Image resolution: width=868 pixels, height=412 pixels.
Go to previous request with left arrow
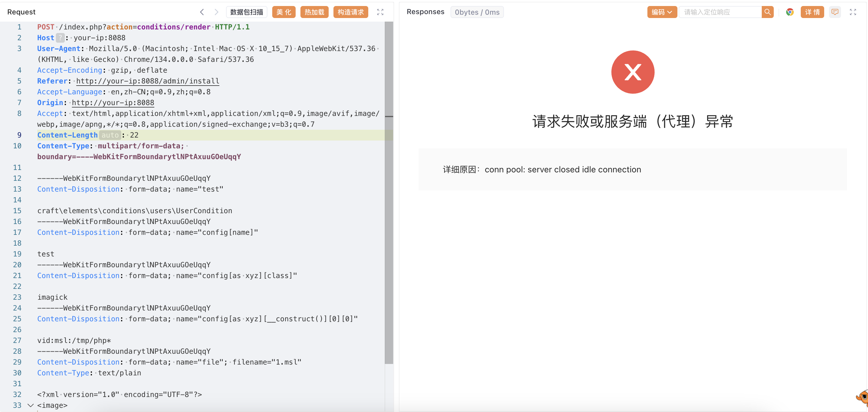click(x=202, y=12)
